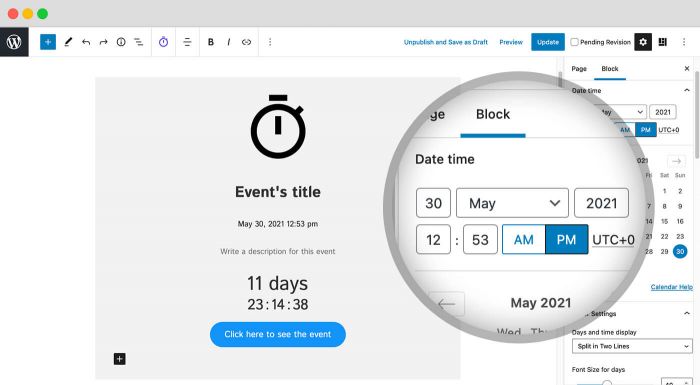700x385 pixels.
Task: Click the 'May 30, 2021 12:53 pm' date text
Action: click(x=278, y=224)
